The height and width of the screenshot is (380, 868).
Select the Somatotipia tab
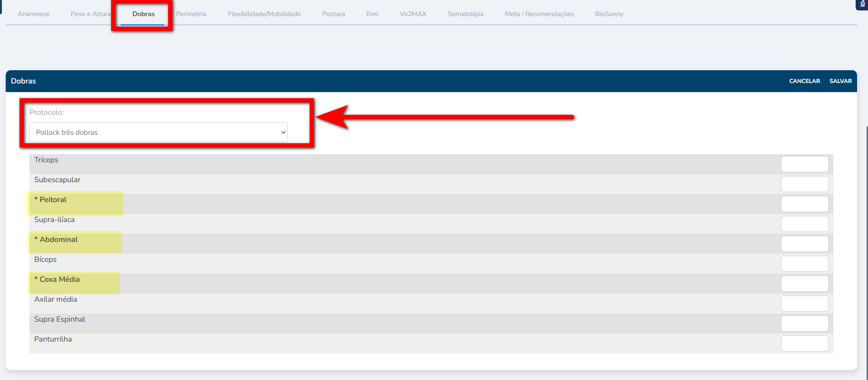click(465, 14)
